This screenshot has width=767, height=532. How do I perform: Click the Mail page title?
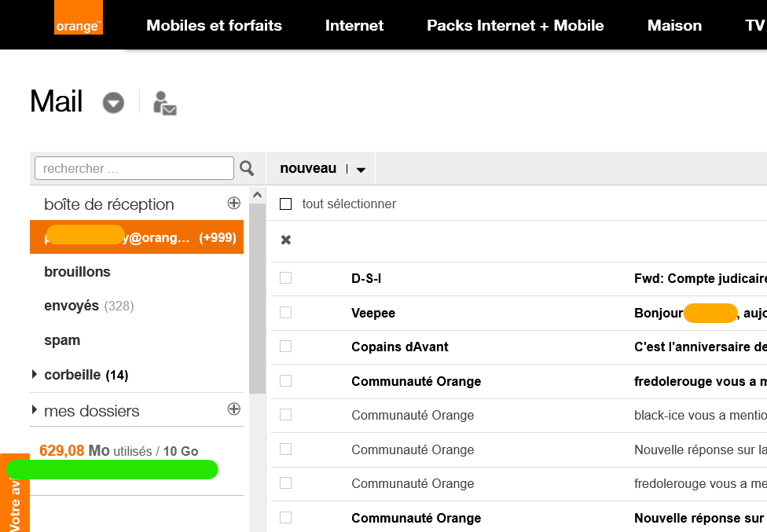click(57, 101)
